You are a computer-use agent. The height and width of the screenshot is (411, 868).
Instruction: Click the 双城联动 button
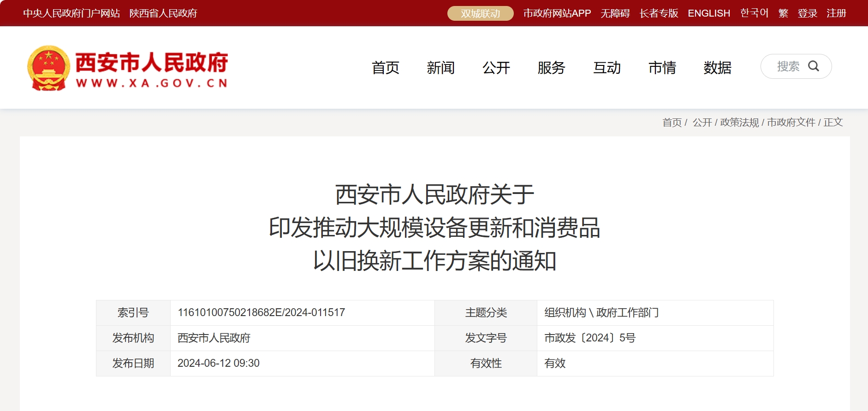point(480,13)
